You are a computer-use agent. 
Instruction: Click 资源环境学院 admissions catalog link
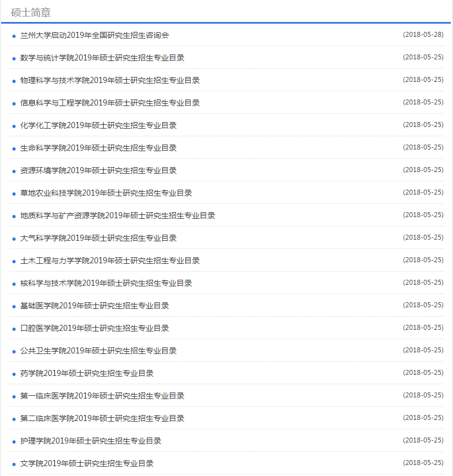98,170
